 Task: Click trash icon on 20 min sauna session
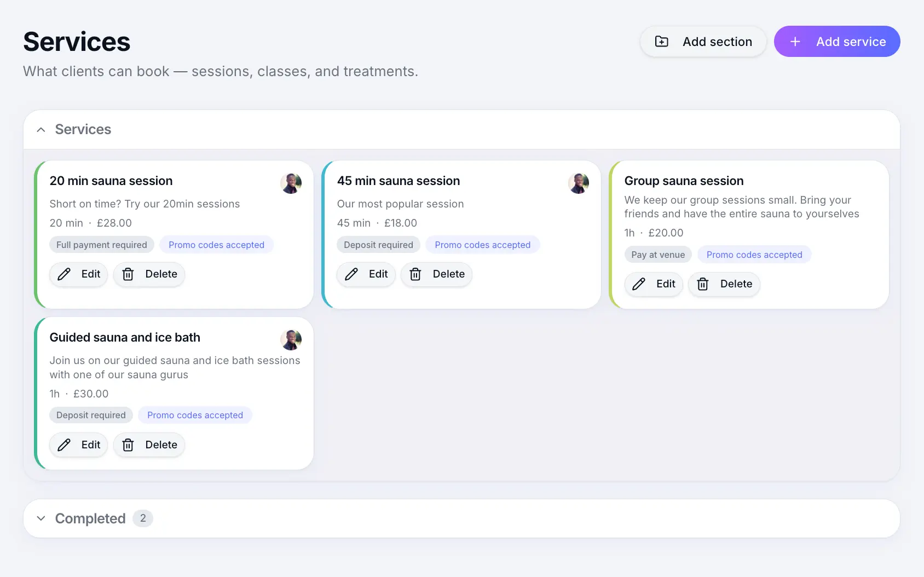tap(128, 274)
